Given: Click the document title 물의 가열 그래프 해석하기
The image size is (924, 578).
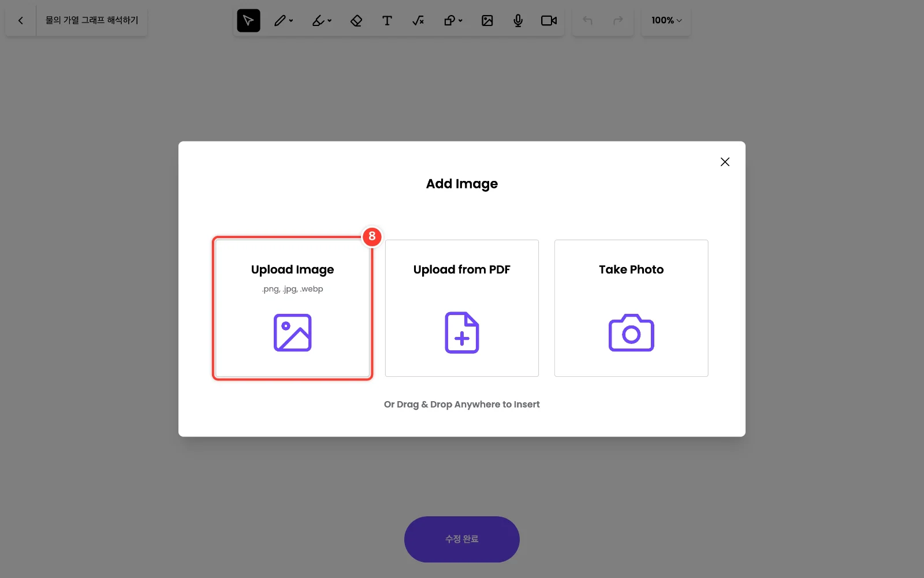Looking at the screenshot, I should click(92, 21).
